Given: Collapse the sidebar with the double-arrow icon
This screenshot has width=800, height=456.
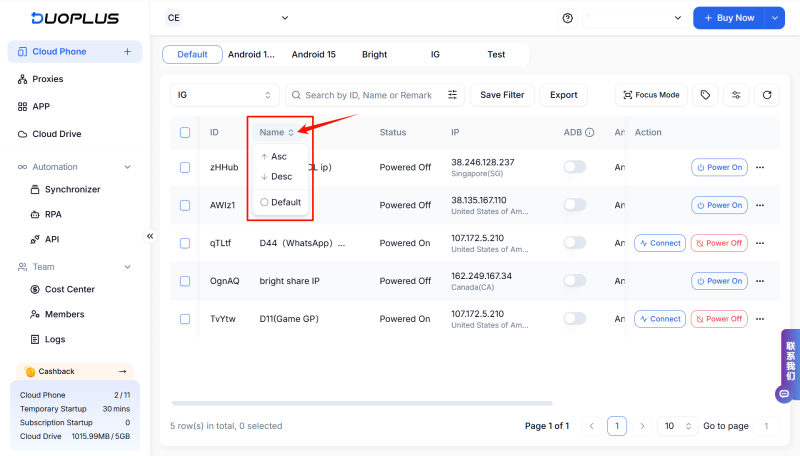Looking at the screenshot, I should click(150, 236).
